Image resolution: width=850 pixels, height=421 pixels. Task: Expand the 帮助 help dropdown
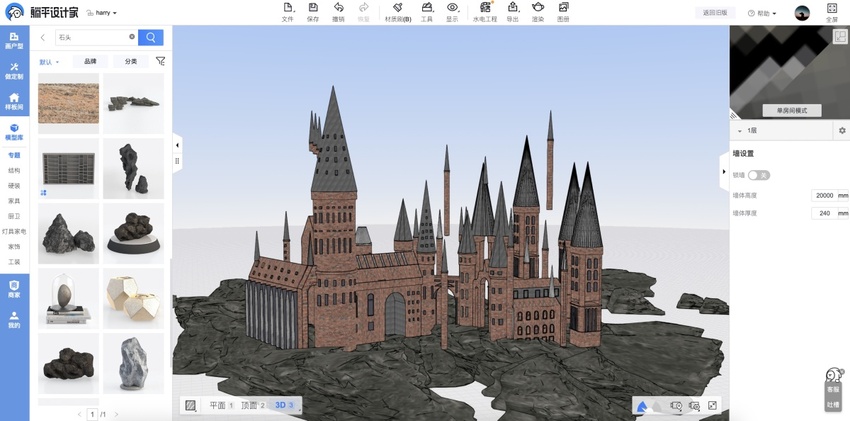tap(764, 13)
